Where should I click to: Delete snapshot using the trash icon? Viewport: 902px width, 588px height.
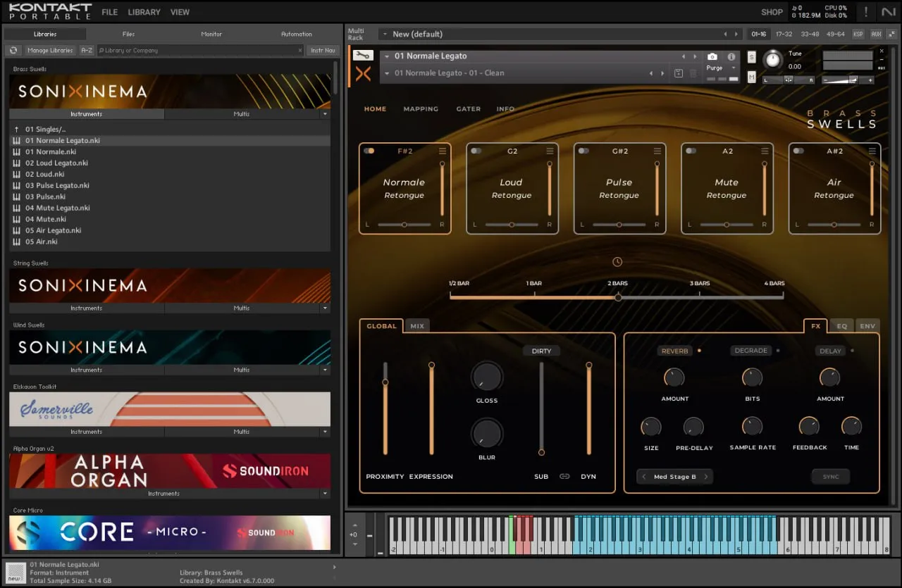point(693,73)
